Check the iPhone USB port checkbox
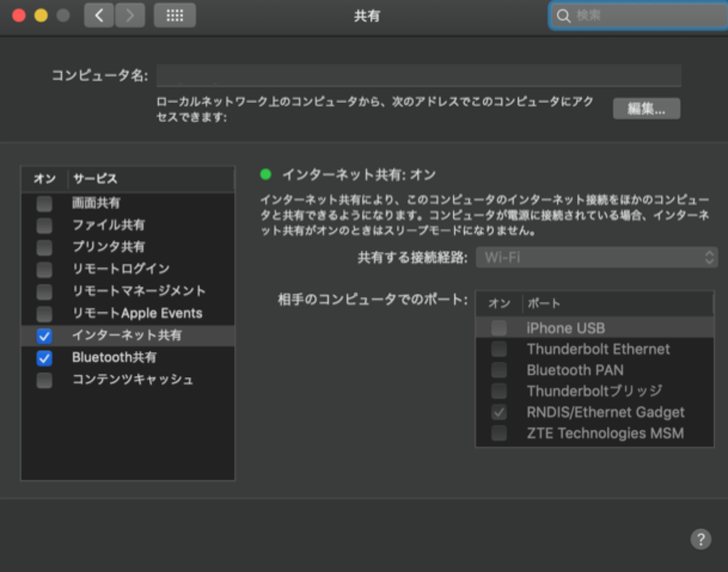728x572 pixels. click(x=498, y=328)
